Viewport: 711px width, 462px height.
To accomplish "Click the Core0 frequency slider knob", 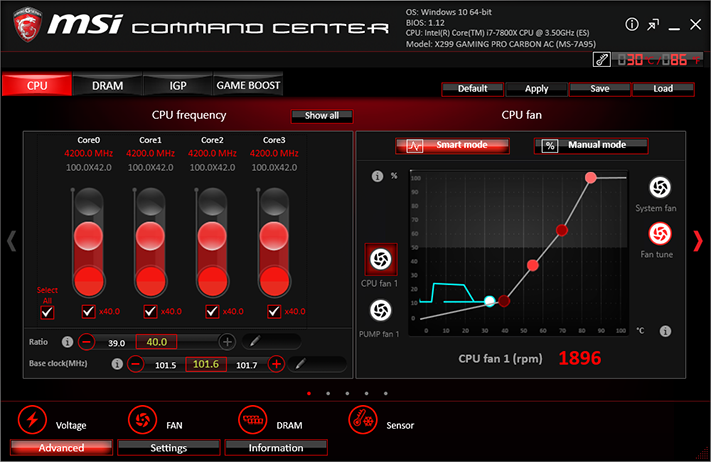I will (88, 236).
